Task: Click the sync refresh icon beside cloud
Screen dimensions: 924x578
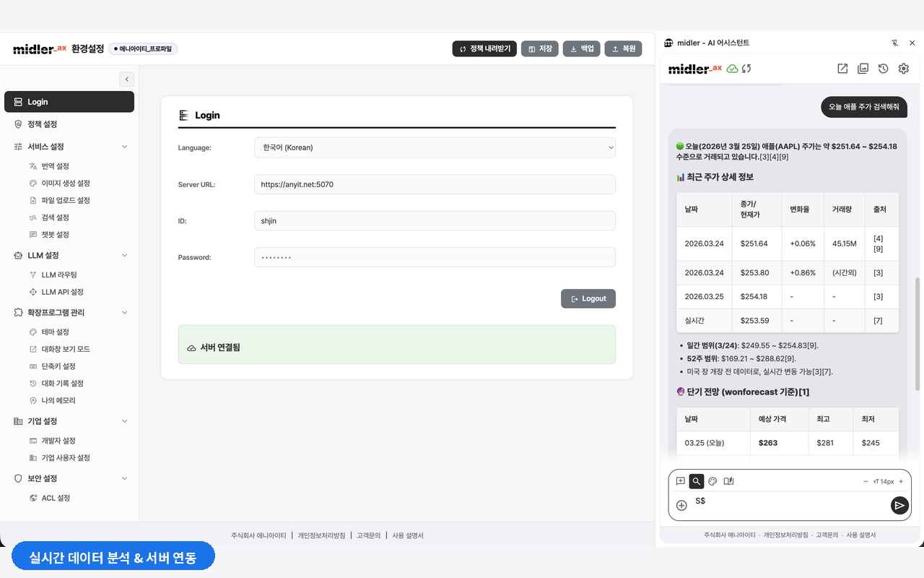Action: (746, 69)
